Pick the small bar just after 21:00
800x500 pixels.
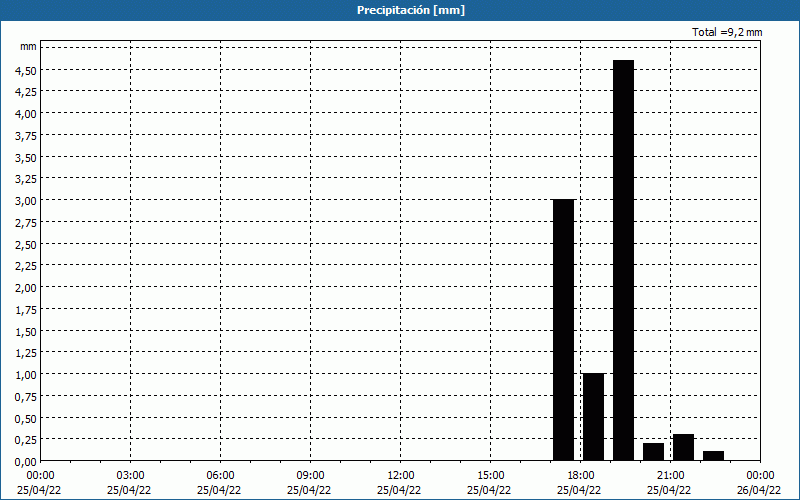(x=684, y=447)
